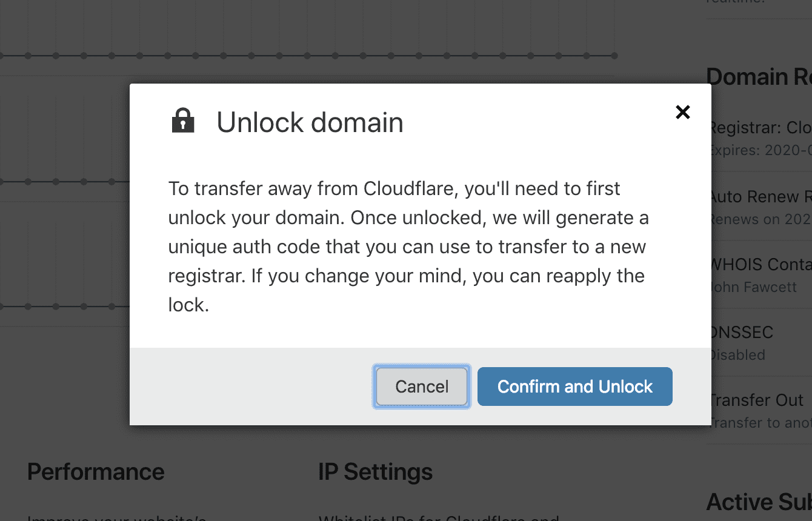The width and height of the screenshot is (812, 521).
Task: Click Confirm and Unlock button
Action: pos(575,387)
